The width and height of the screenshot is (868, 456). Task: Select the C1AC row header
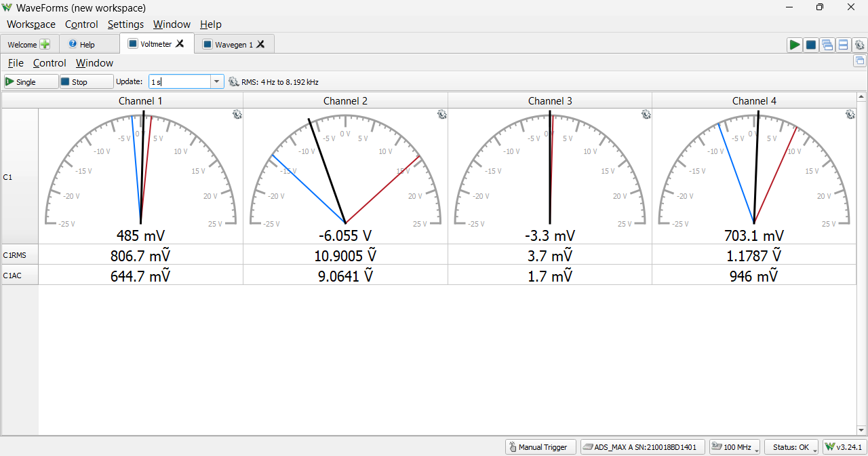20,275
